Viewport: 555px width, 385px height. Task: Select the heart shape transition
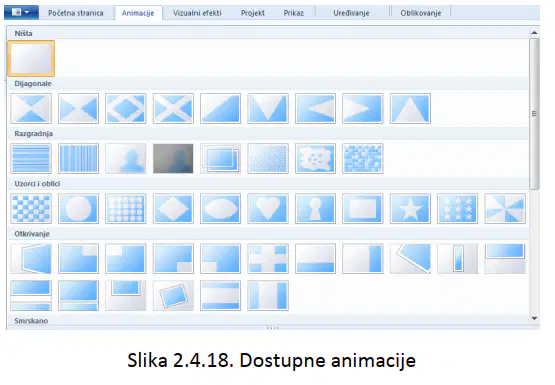click(x=268, y=208)
